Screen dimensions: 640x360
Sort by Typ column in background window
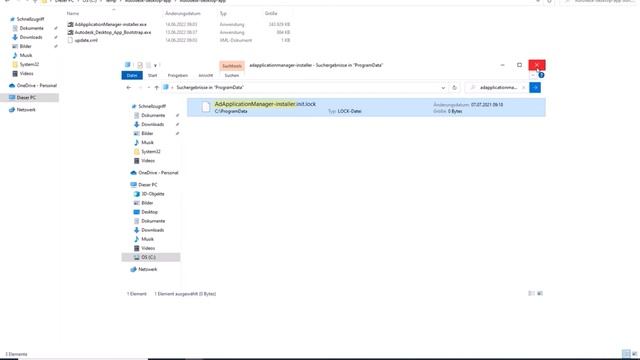click(x=223, y=13)
